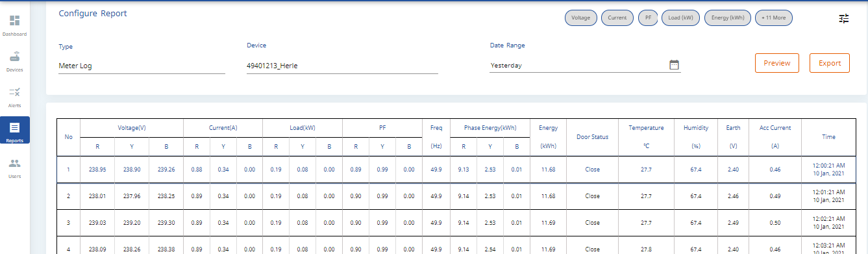Open the column filter settings icon

(843, 18)
